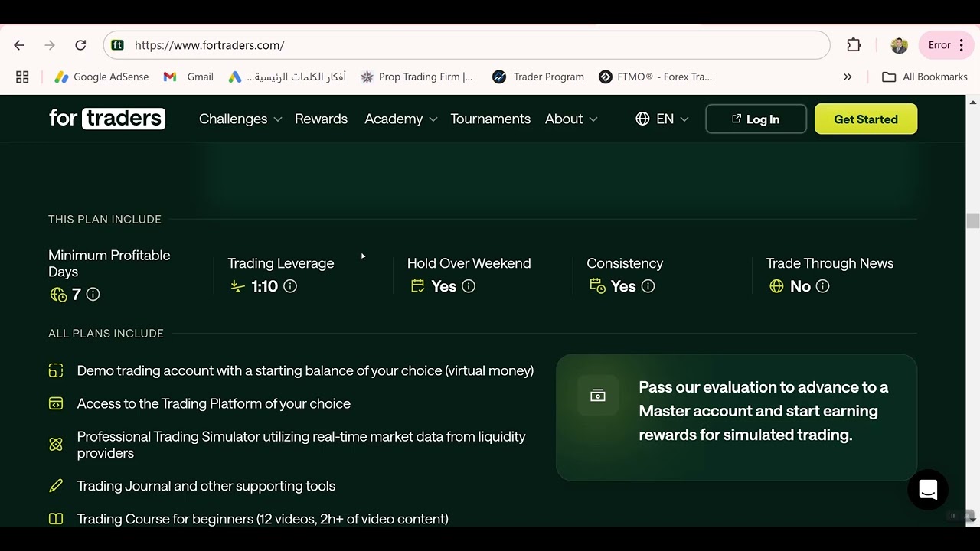
Task: Expand the Challenges dropdown menu
Action: (240, 119)
